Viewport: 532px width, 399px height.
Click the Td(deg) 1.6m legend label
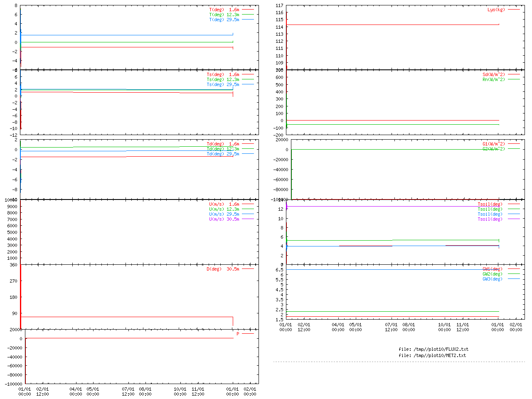pyautogui.click(x=223, y=144)
